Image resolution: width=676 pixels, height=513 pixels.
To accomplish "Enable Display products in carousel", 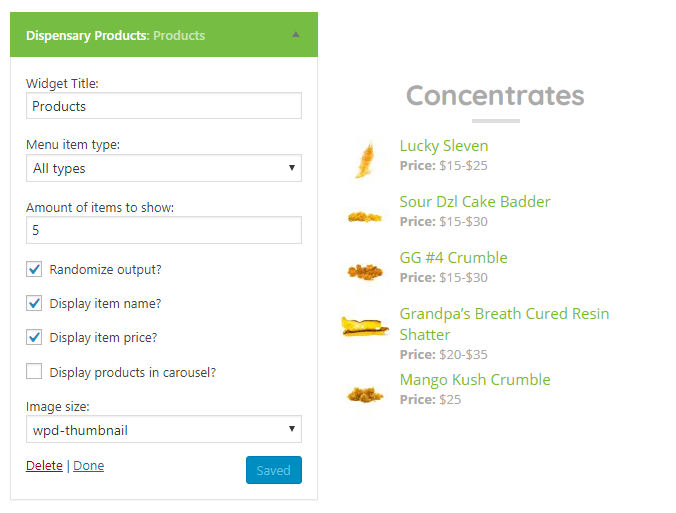I will pos(34,372).
